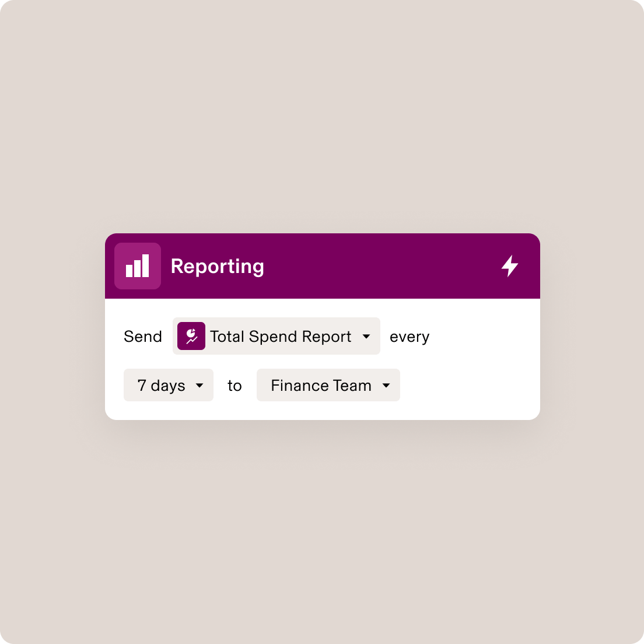Click the word to between the dropdowns
The height and width of the screenshot is (644, 644).
tap(235, 385)
